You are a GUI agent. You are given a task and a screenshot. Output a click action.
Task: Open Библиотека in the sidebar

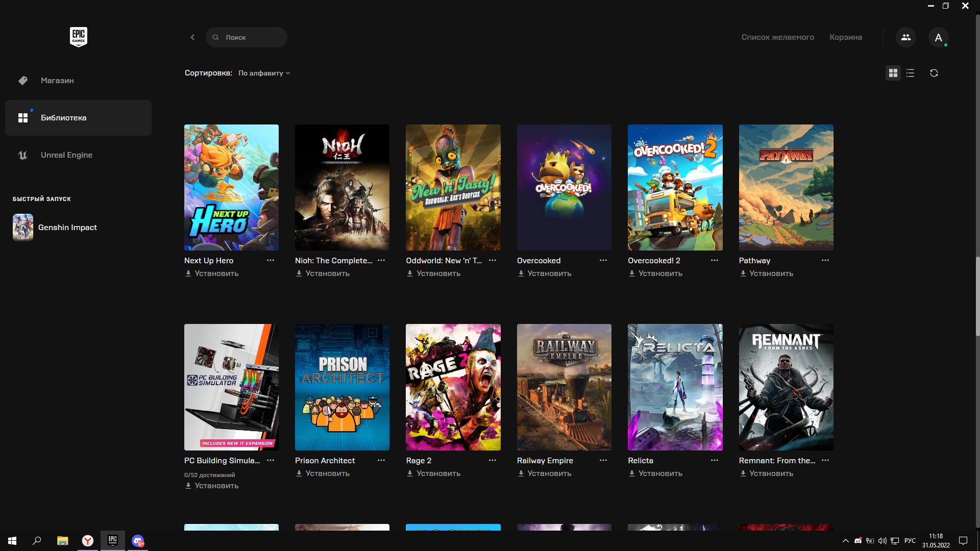78,118
